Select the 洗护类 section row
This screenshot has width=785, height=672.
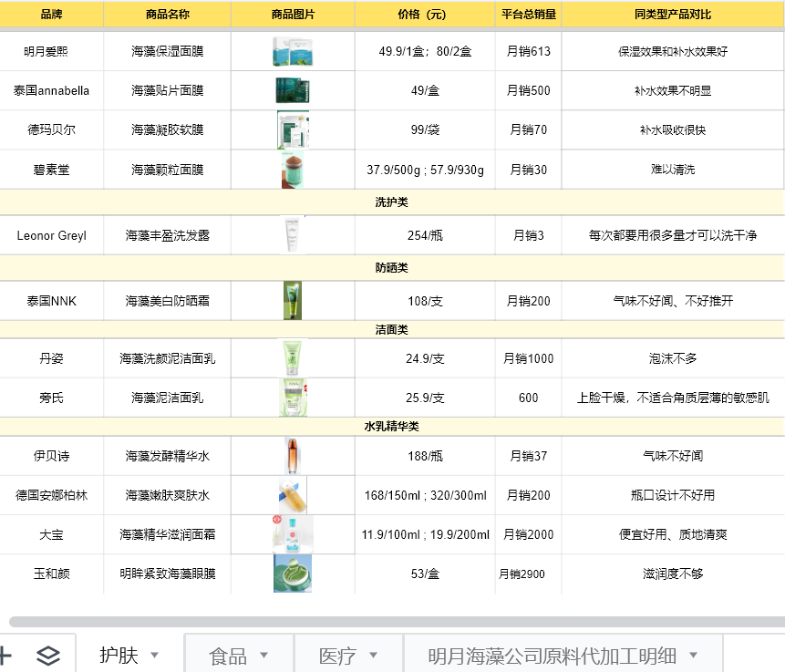point(392,202)
